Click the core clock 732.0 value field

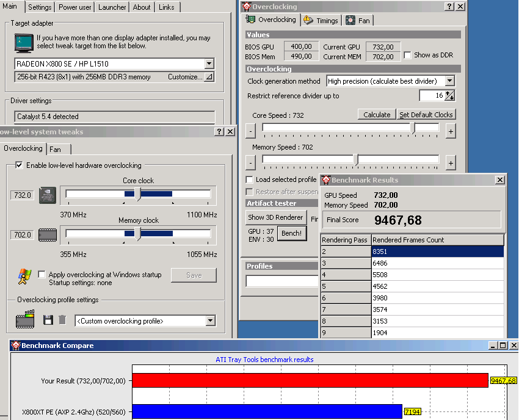coord(22,195)
